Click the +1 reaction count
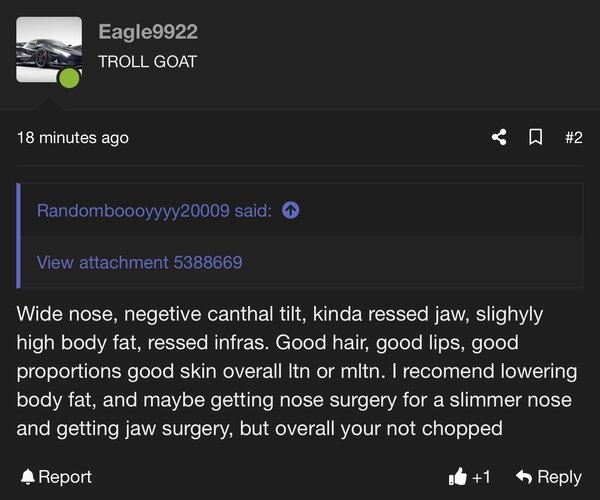The width and height of the screenshot is (600, 500). point(481,477)
